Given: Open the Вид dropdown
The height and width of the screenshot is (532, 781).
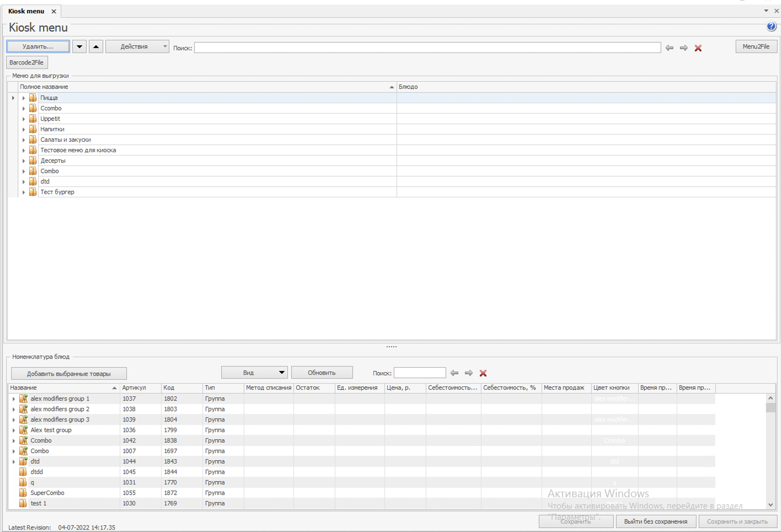Looking at the screenshot, I should pyautogui.click(x=254, y=372).
